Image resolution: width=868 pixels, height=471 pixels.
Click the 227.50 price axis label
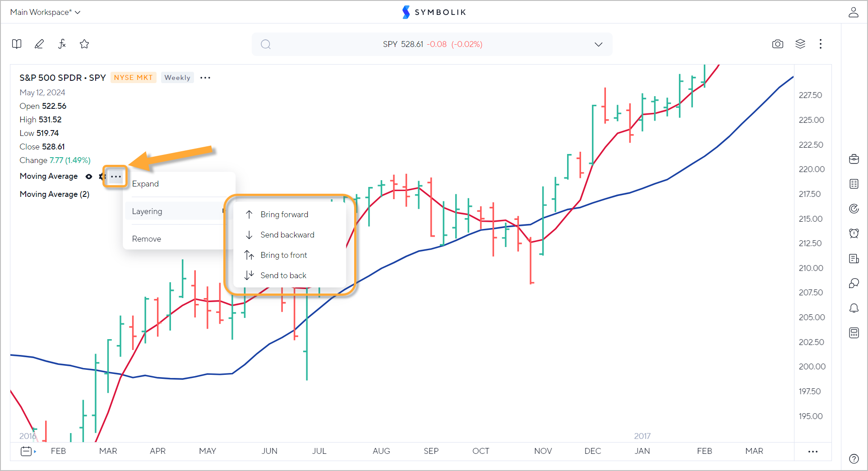811,95
